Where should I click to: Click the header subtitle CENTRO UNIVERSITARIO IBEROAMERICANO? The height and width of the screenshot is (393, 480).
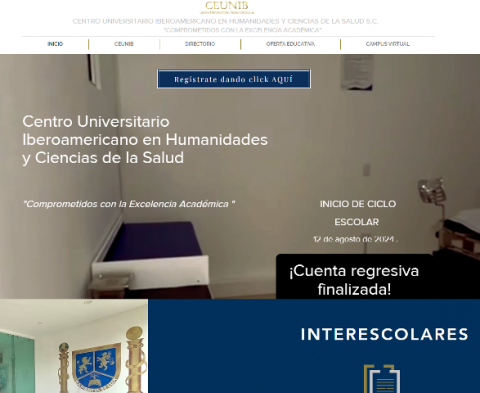pos(225,21)
